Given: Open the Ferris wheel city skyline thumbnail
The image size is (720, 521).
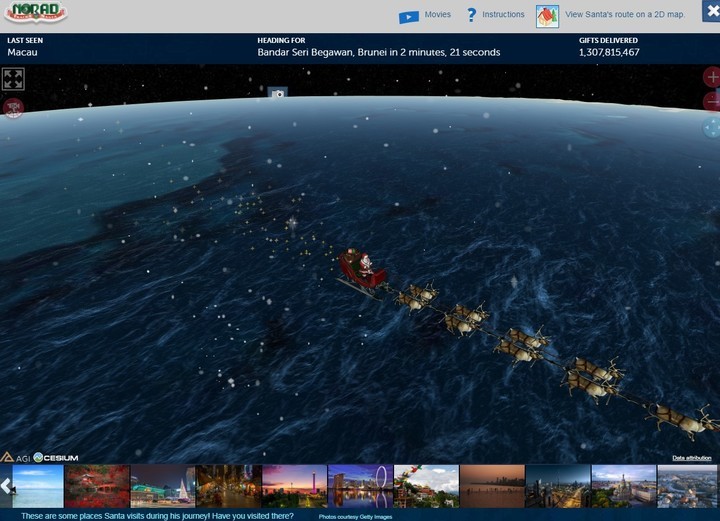Looking at the screenshot, I should coord(360,486).
